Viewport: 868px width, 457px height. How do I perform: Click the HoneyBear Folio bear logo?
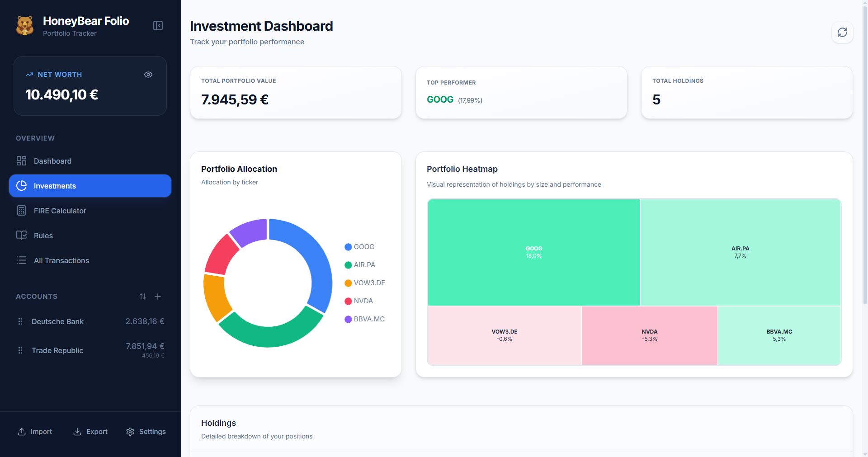25,25
